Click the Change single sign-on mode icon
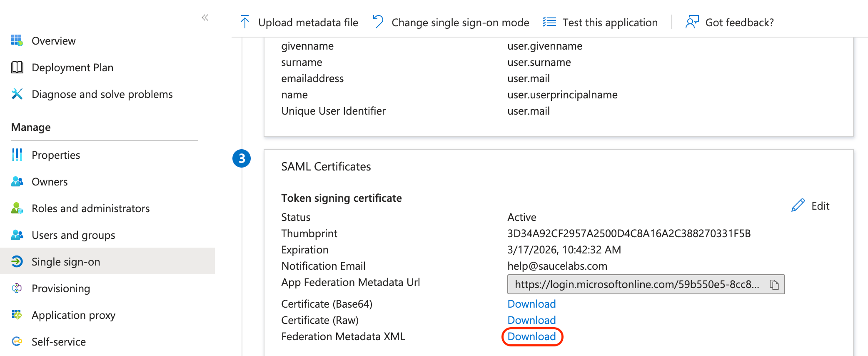Image resolution: width=868 pixels, height=356 pixels. click(x=378, y=22)
